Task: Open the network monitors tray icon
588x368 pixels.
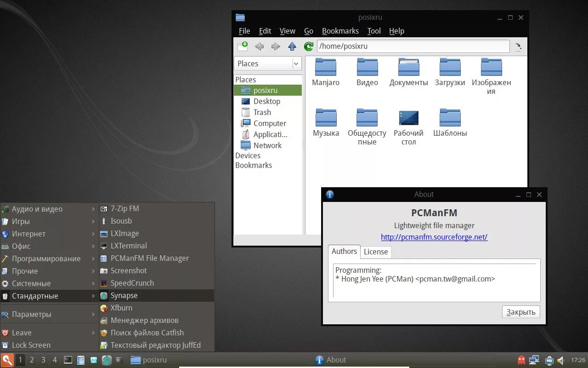Action: coord(534,360)
